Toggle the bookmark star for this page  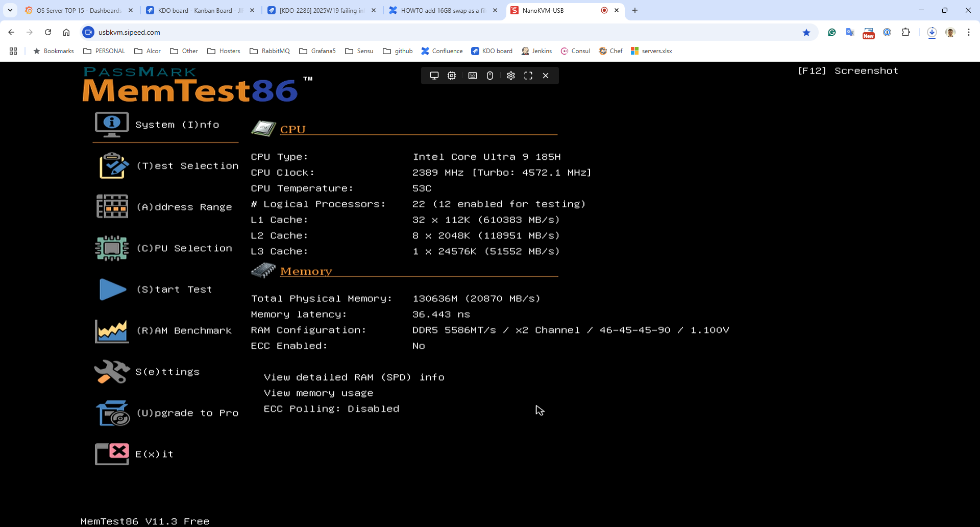[x=806, y=32]
